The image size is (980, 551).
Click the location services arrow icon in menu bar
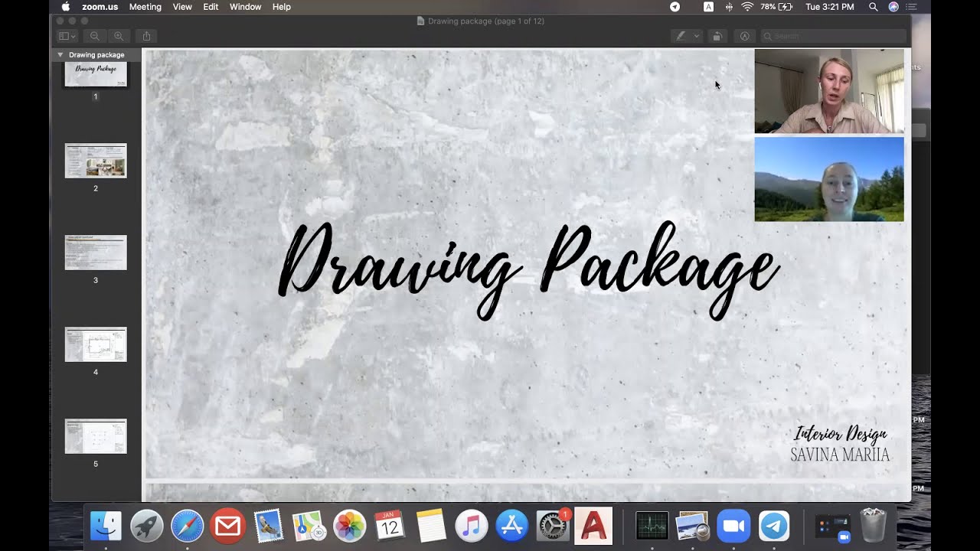(x=675, y=7)
